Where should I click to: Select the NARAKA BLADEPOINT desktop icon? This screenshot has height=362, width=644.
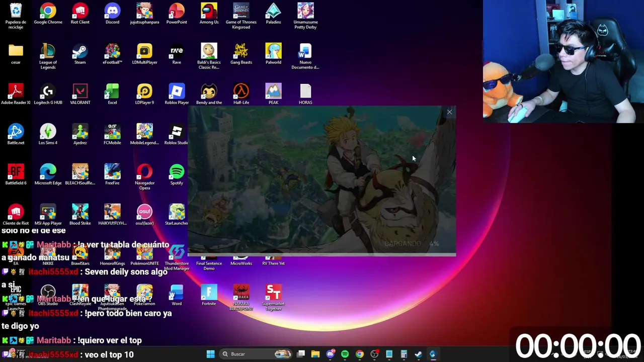(241, 297)
